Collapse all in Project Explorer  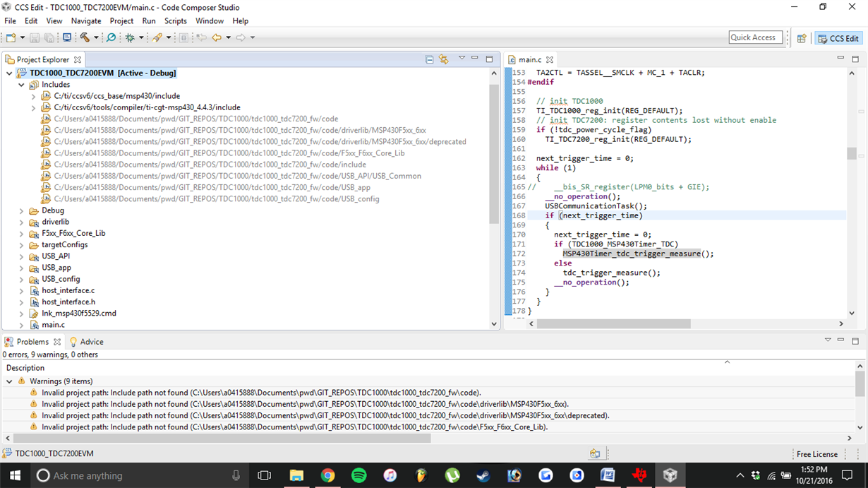[x=429, y=60]
